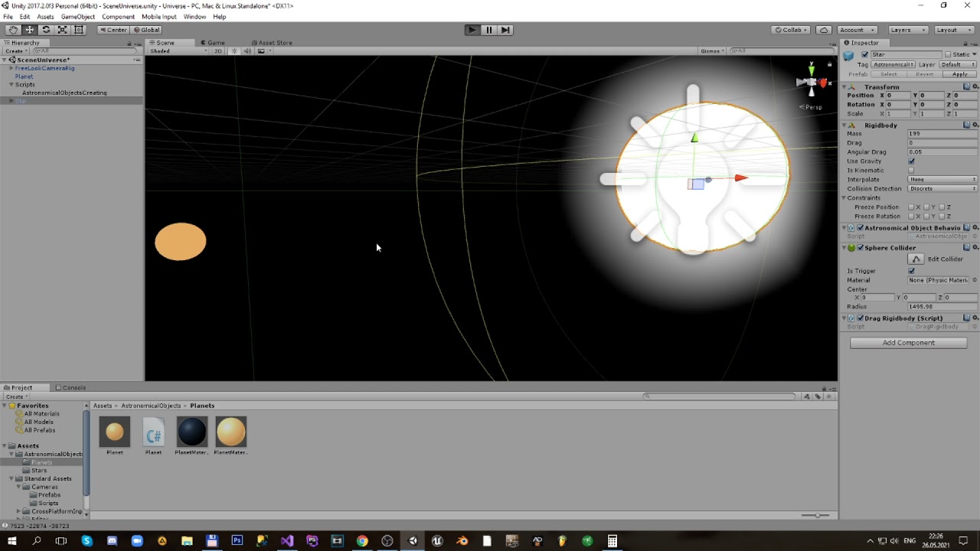Click the Pause button
The image size is (980, 551).
488,30
